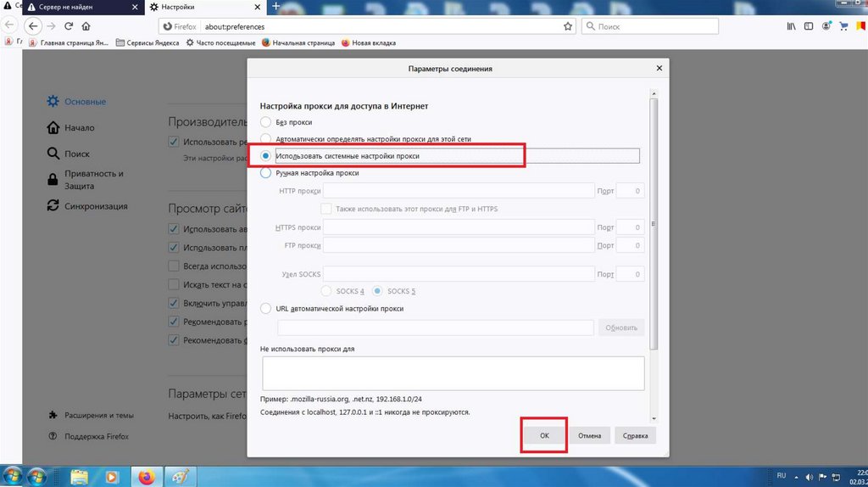The height and width of the screenshot is (487, 868).
Task: Click the Узел SOCKS input field
Action: [459, 274]
